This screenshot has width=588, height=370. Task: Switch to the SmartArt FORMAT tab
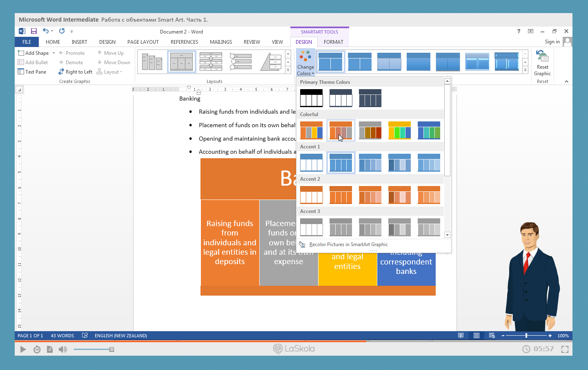pyautogui.click(x=333, y=42)
